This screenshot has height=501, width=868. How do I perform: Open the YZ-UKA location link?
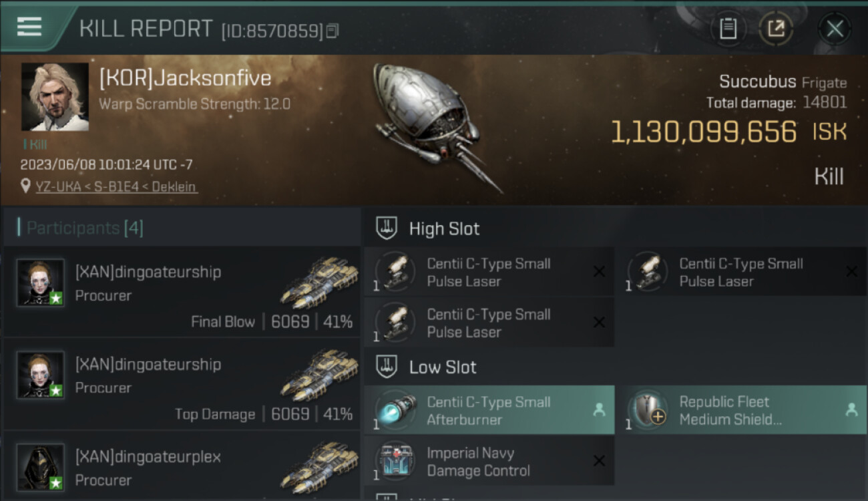(116, 186)
